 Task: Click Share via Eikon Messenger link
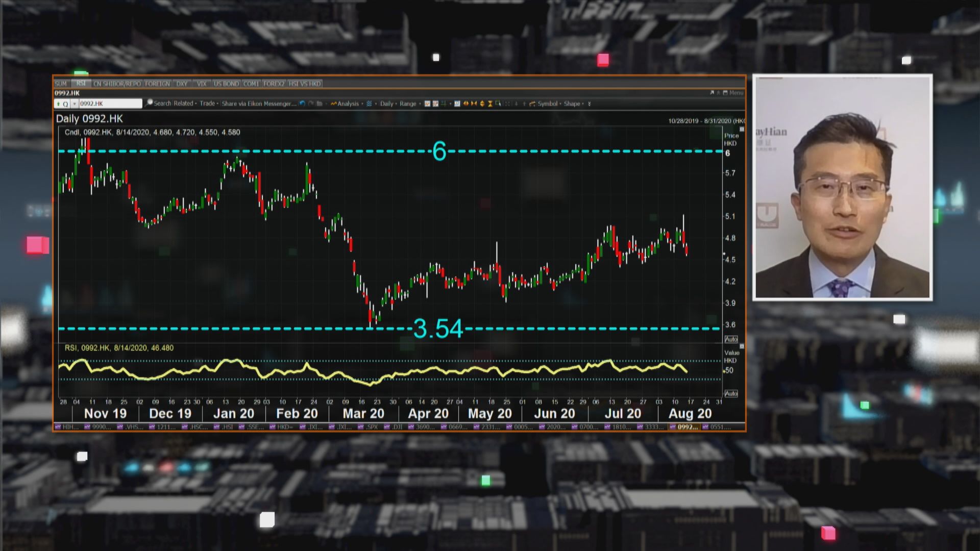259,104
